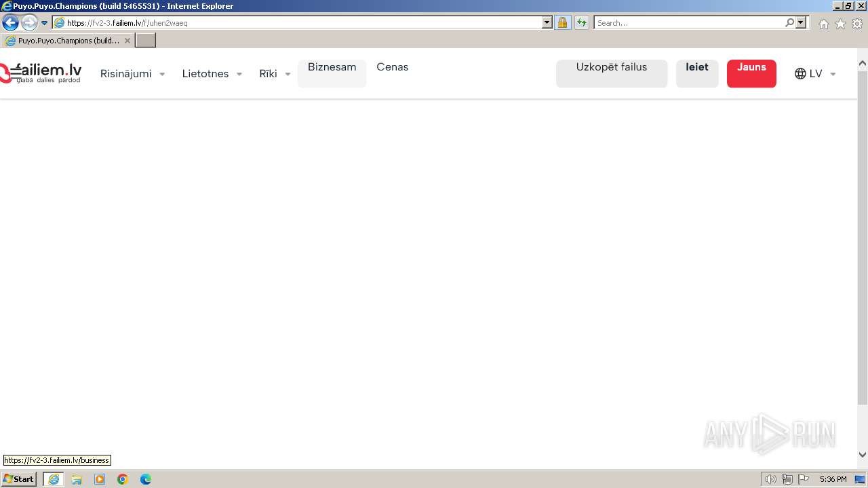
Task: Expand the Lietotnes menu
Action: tap(212, 74)
